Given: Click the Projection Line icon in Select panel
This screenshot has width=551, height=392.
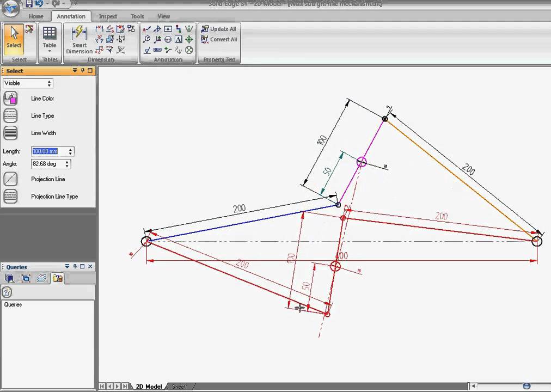Looking at the screenshot, I should coord(11,179).
